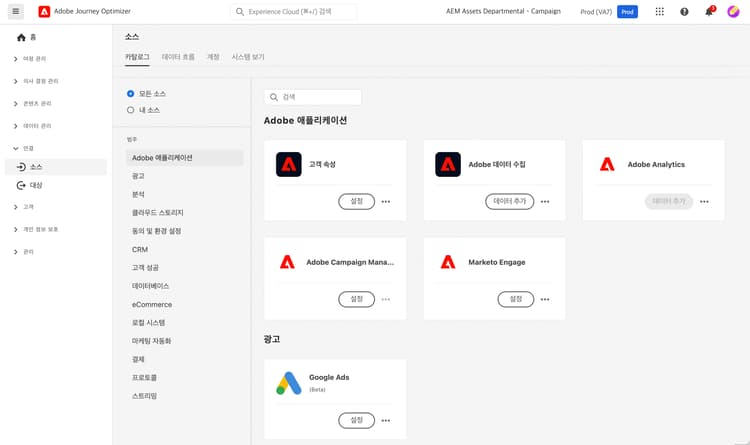This screenshot has width=750, height=445.
Task: Select the 내 소스 radio button
Action: [x=131, y=110]
